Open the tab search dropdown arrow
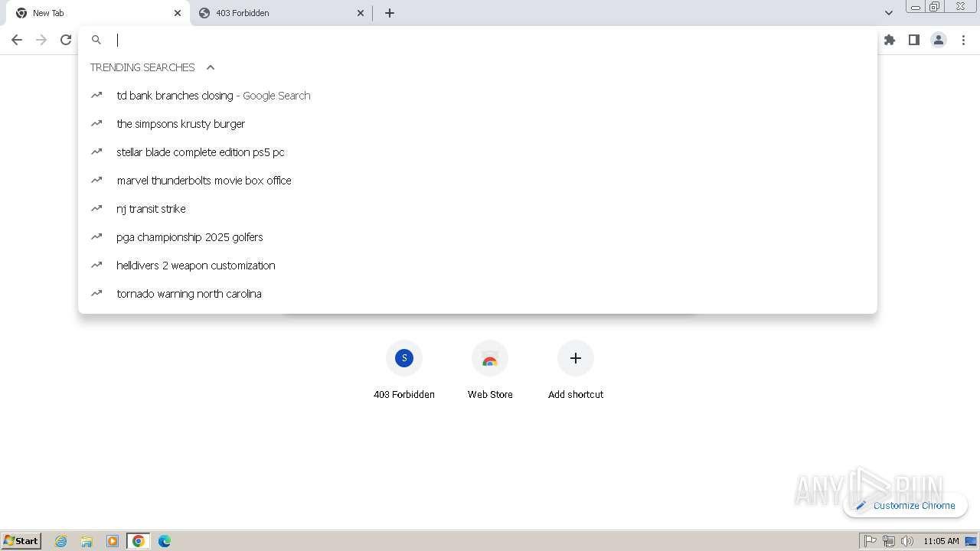Viewport: 980px width, 551px height. [x=889, y=13]
